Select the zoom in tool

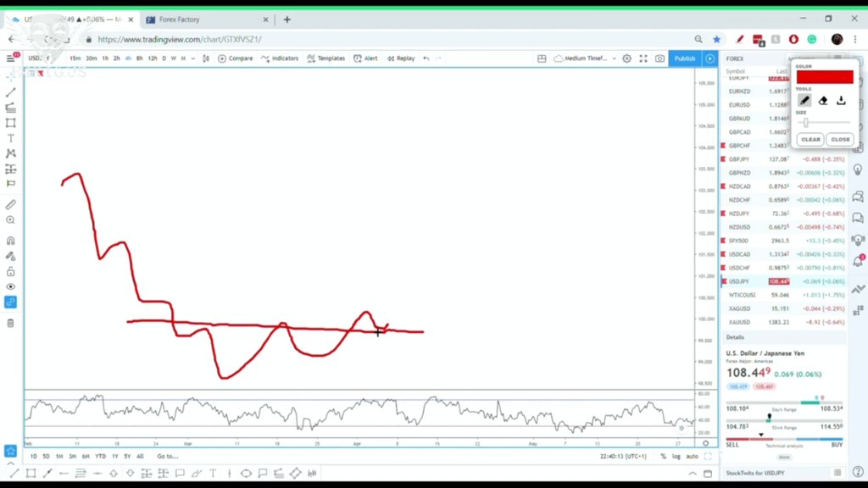point(10,220)
